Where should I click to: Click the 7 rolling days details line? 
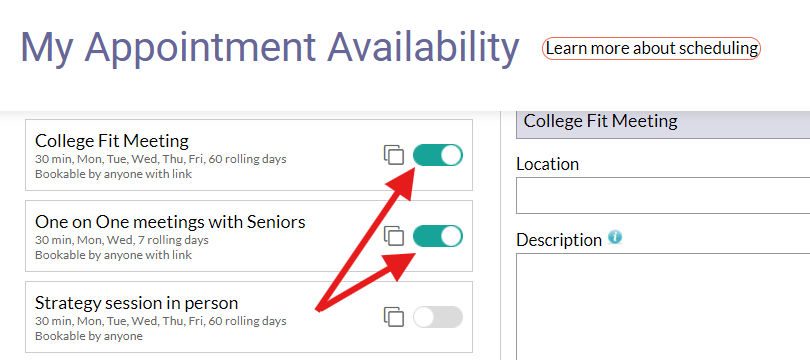[x=122, y=240]
